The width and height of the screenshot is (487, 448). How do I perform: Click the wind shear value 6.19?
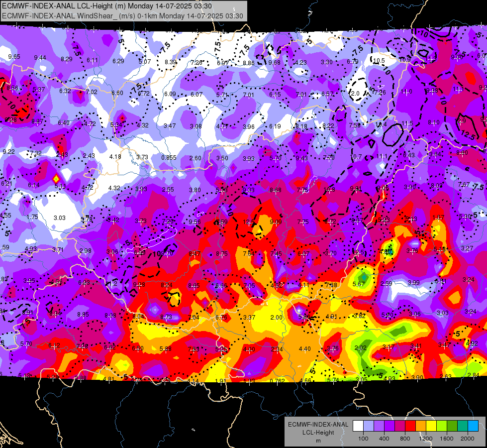275,126
